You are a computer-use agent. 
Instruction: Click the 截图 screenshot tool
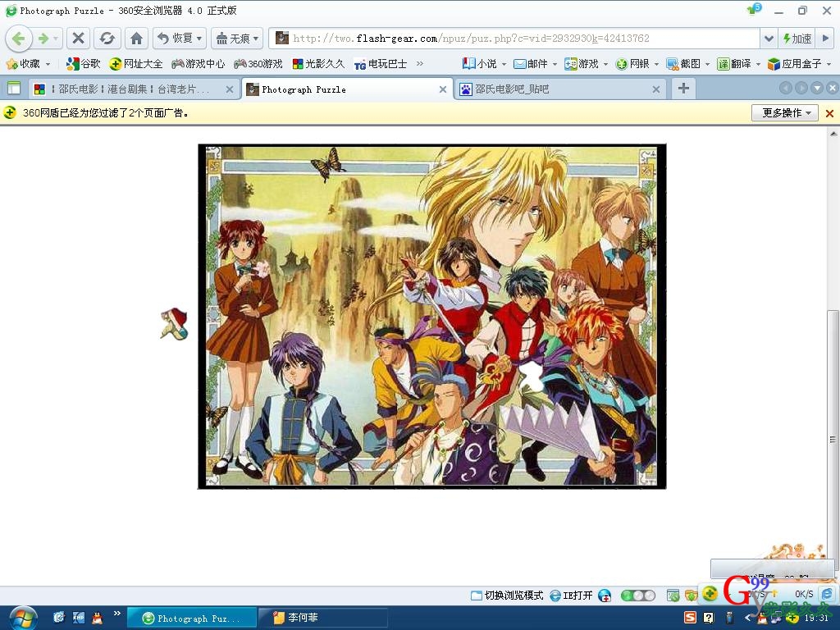click(x=683, y=64)
